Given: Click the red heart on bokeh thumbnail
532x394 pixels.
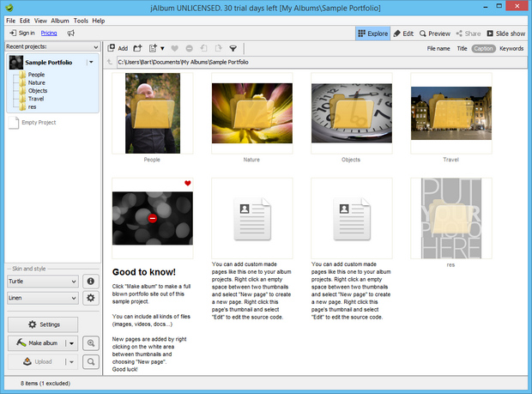Looking at the screenshot, I should (188, 183).
